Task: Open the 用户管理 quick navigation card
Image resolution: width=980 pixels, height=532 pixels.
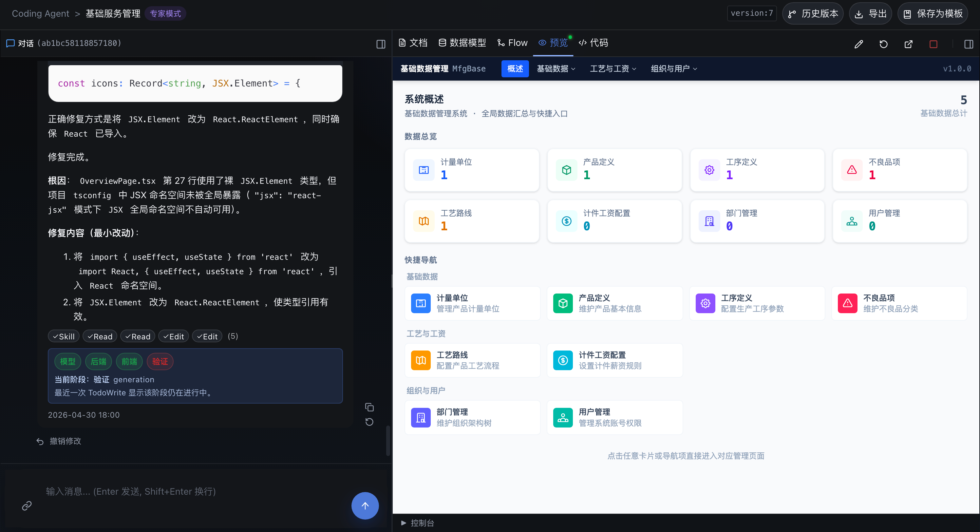Action: coord(615,417)
